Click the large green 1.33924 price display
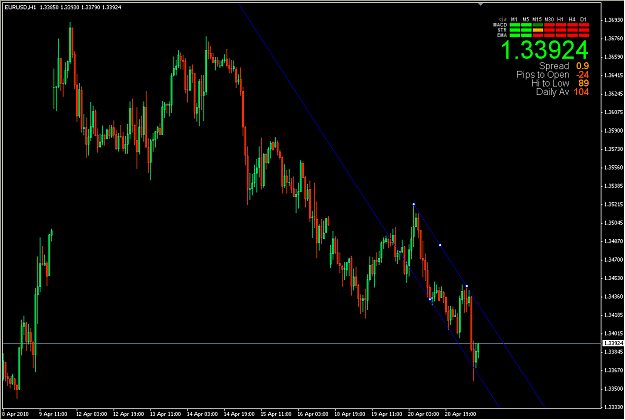Screen dimensions: 625x420 click(x=544, y=50)
